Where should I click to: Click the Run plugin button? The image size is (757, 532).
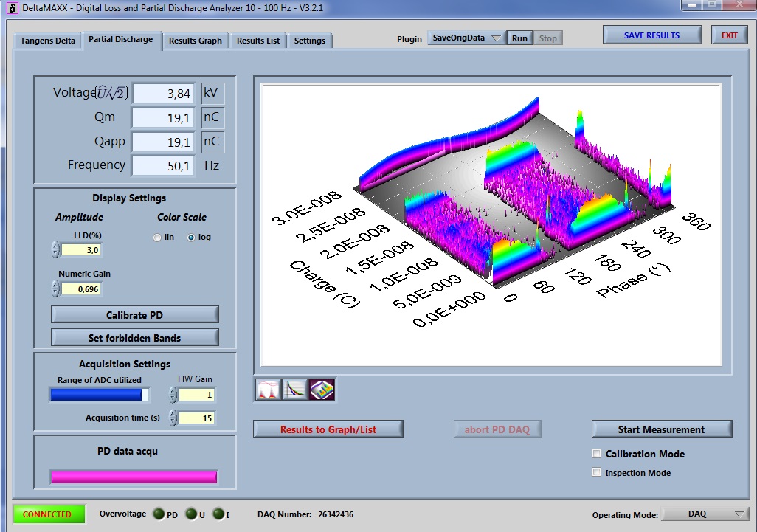[519, 38]
